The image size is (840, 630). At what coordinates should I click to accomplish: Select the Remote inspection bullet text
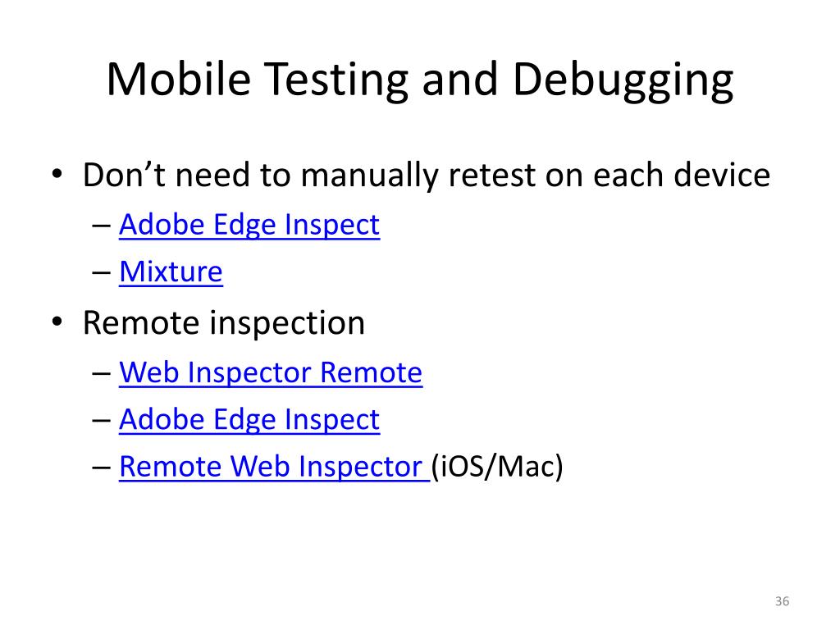point(224,323)
